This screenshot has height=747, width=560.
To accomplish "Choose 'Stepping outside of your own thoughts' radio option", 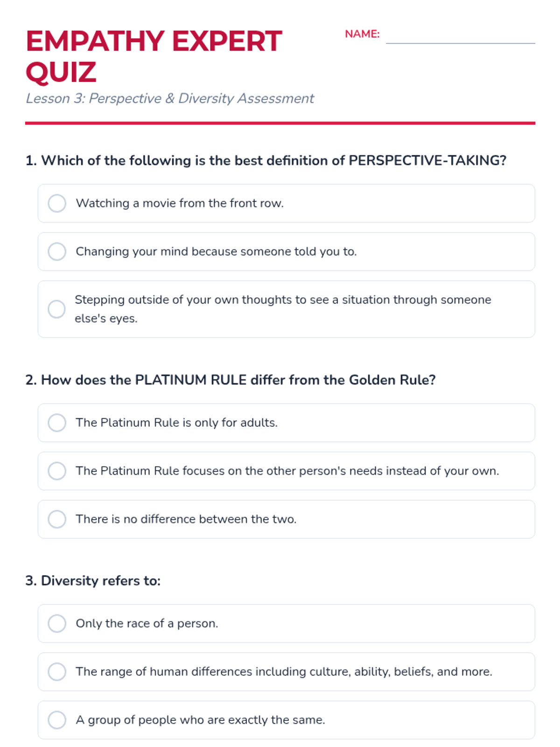I will 57,309.
